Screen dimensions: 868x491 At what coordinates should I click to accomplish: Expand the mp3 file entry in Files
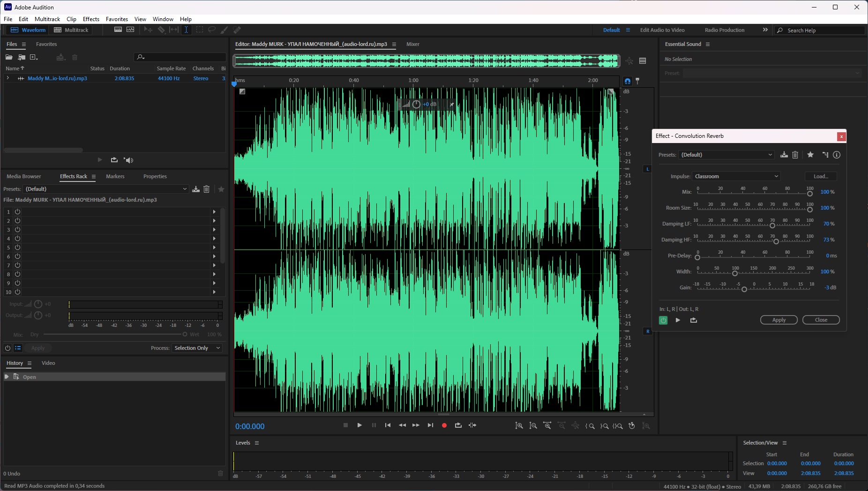pyautogui.click(x=8, y=78)
